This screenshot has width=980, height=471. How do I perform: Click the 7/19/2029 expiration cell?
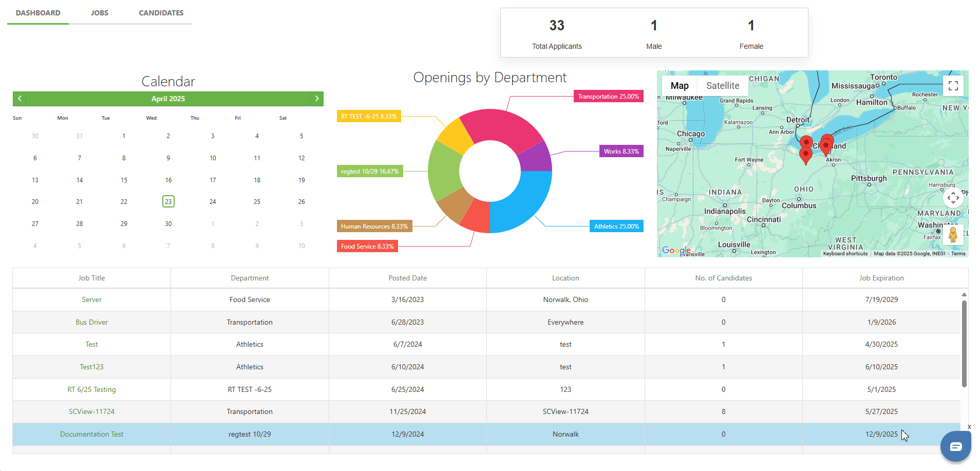[x=881, y=299]
